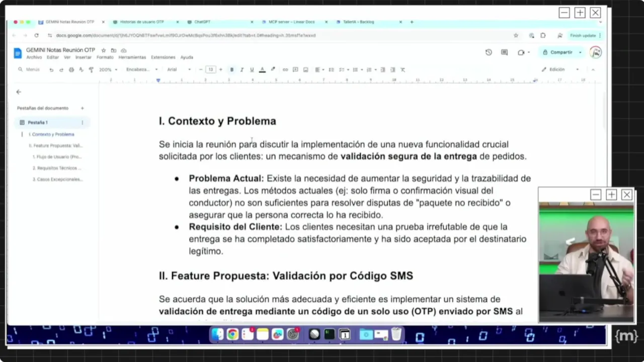Click the Compartir share button
The width and height of the screenshot is (644, 362).
point(557,52)
